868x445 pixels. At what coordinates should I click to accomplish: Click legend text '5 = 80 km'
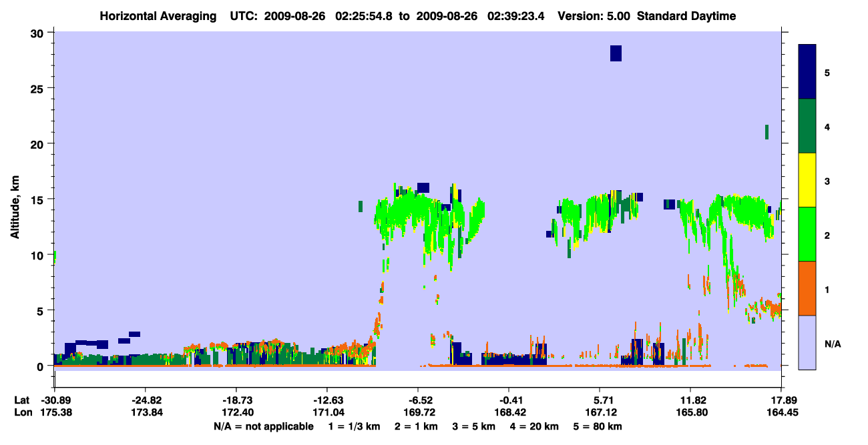597,426
